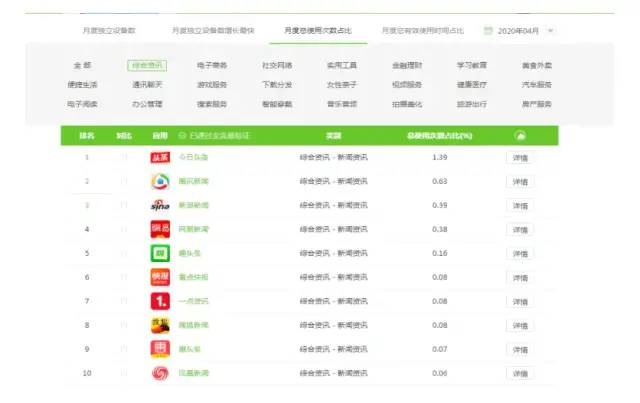
Task: Filter by the 下载分发 category
Action: click(277, 85)
